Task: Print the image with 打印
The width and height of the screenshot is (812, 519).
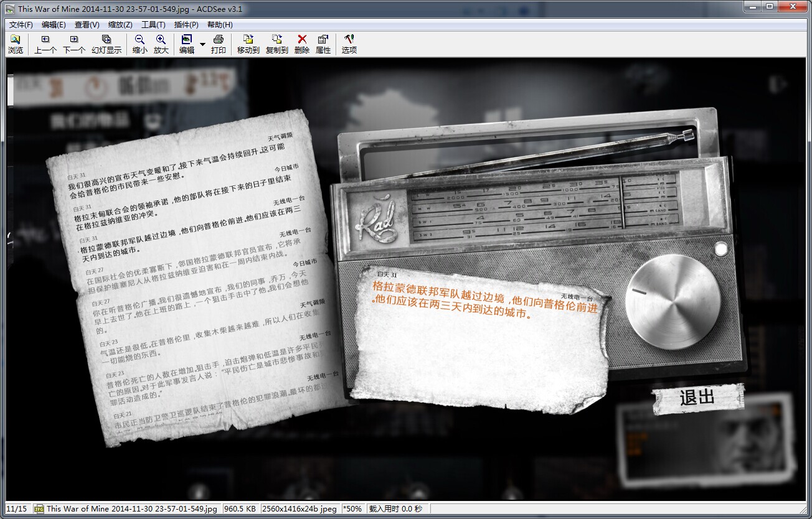Action: pos(219,44)
